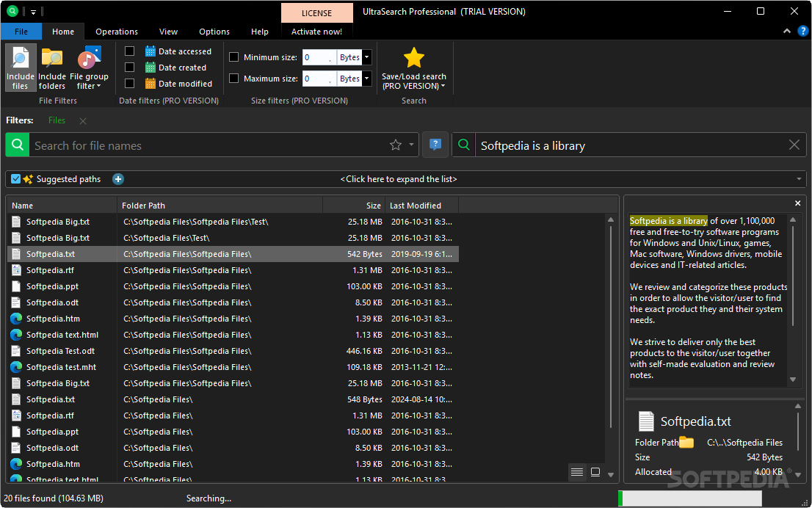Sort results by Name column
The image size is (812, 508).
click(x=62, y=206)
